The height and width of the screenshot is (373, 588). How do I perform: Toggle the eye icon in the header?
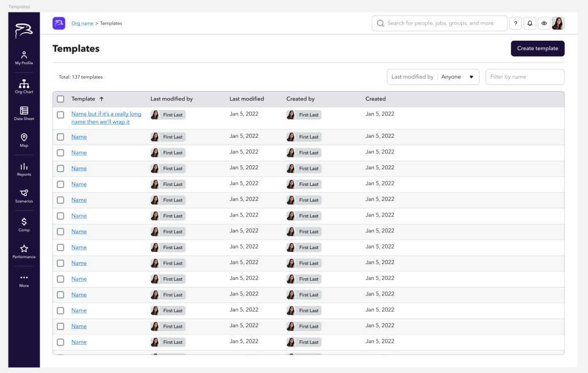544,23
